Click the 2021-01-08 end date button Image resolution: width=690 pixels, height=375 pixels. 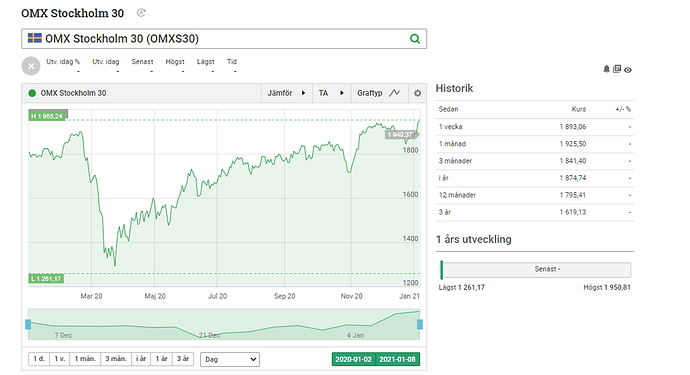click(397, 359)
